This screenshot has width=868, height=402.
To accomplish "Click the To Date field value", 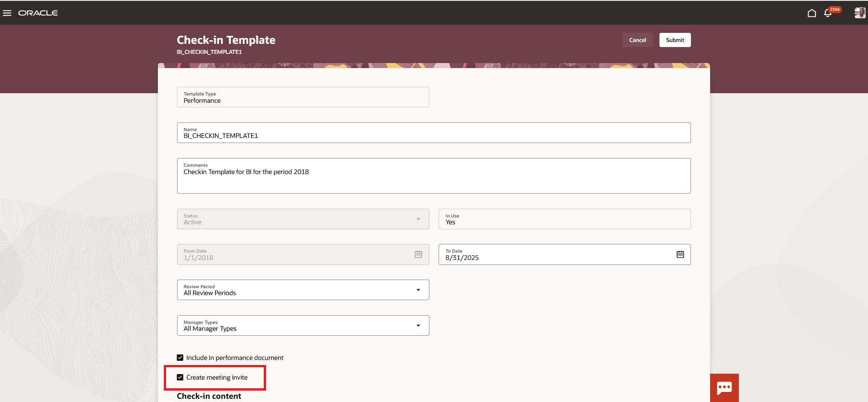I will [x=462, y=258].
